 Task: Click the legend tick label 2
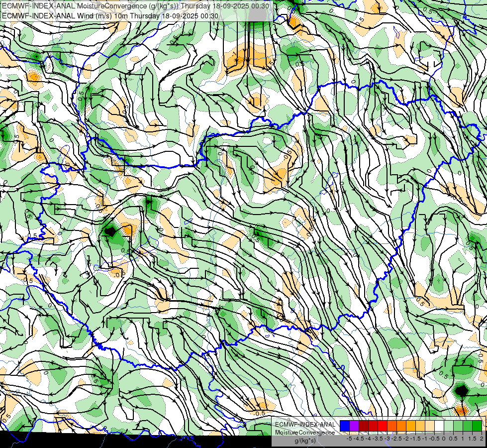point(482,439)
